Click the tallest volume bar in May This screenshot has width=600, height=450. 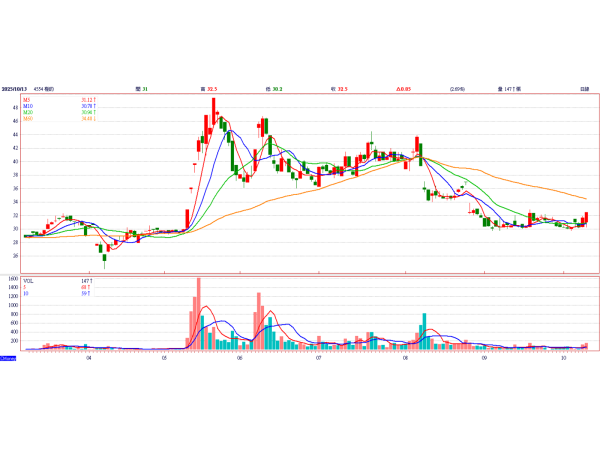(x=199, y=314)
